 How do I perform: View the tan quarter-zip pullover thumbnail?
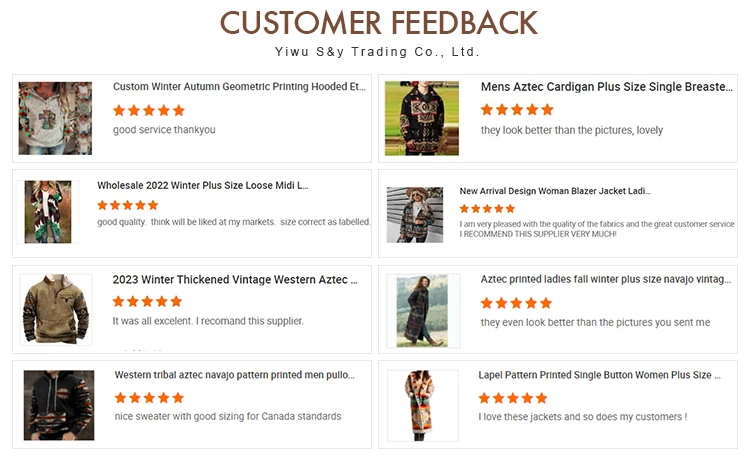(x=56, y=309)
